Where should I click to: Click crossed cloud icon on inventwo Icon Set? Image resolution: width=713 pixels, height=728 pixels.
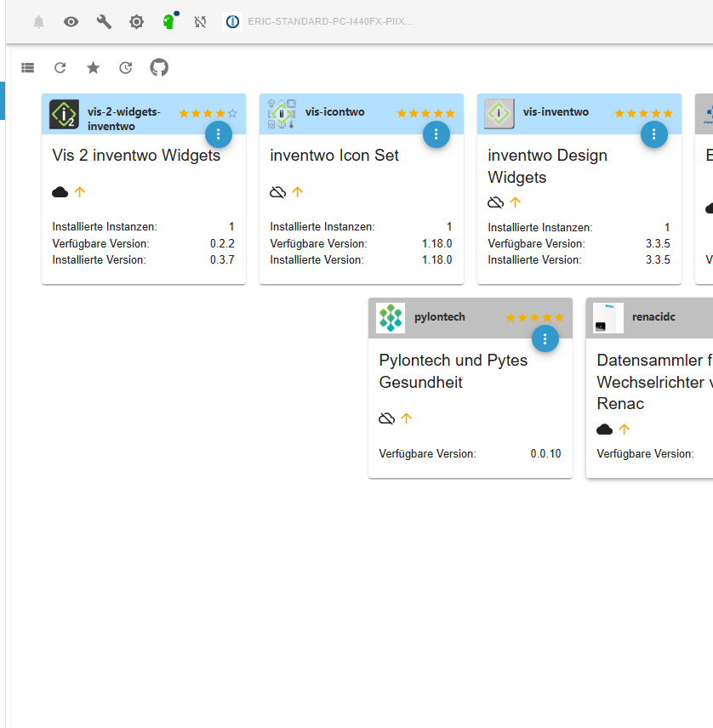pyautogui.click(x=277, y=192)
